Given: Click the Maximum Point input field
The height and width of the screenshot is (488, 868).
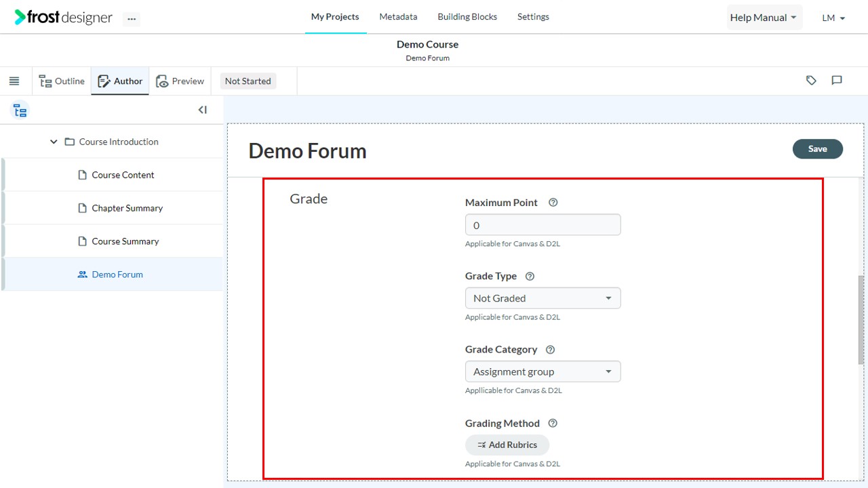Looking at the screenshot, I should (542, 225).
